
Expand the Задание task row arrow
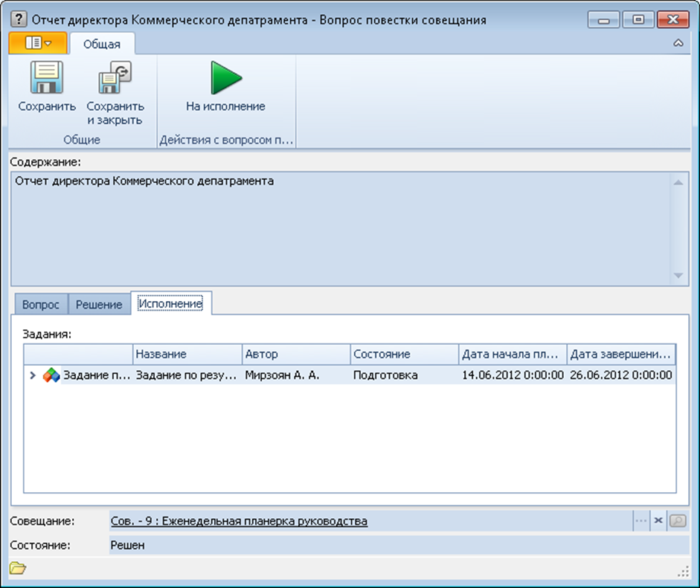(x=33, y=375)
